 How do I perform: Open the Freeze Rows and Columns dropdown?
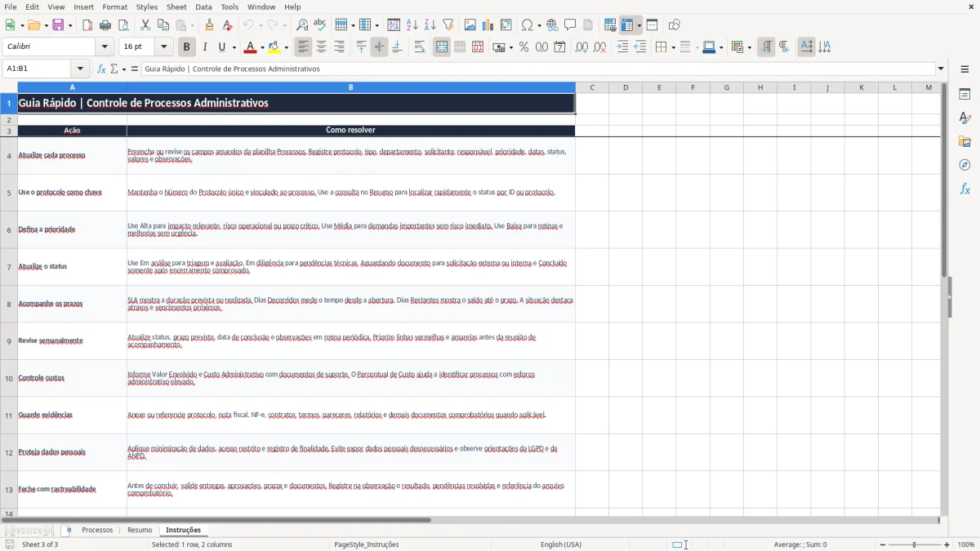tap(639, 25)
